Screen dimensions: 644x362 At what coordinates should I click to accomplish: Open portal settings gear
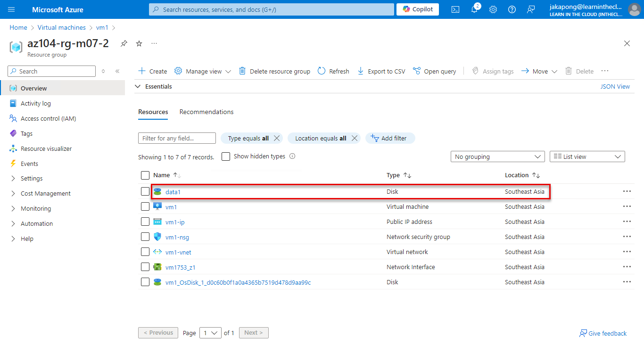click(493, 9)
